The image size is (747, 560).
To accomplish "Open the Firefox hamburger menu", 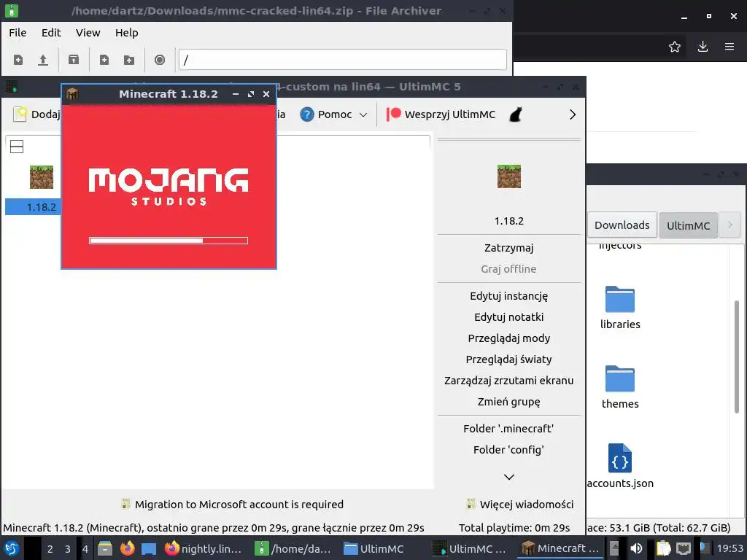I will click(729, 47).
